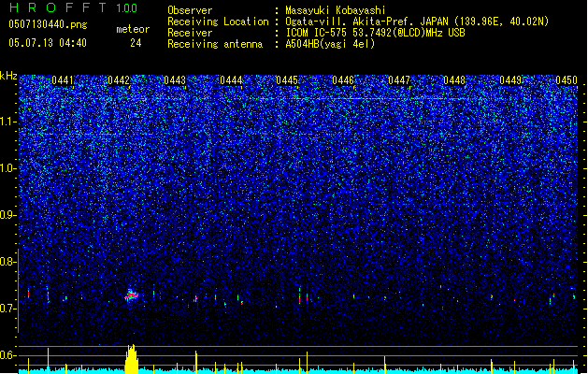Click the 0447 time marker

399,80
